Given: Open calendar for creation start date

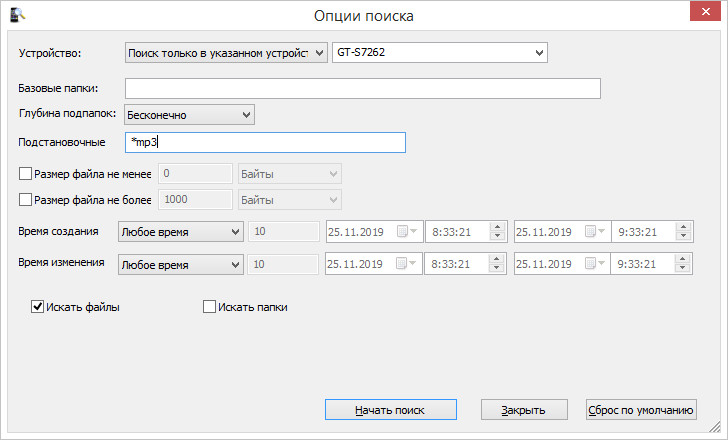Looking at the screenshot, I should pos(407,231).
